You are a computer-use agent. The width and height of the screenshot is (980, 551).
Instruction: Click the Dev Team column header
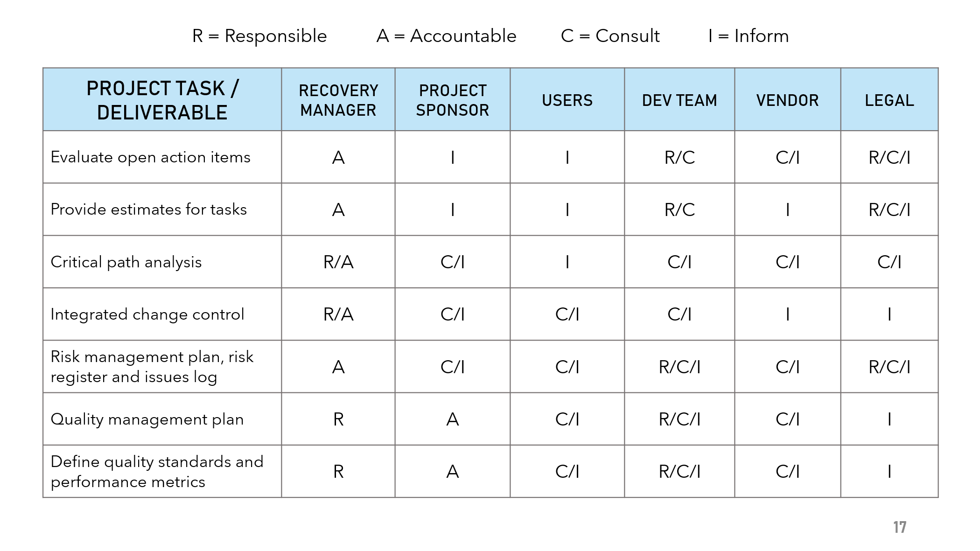[x=679, y=100]
